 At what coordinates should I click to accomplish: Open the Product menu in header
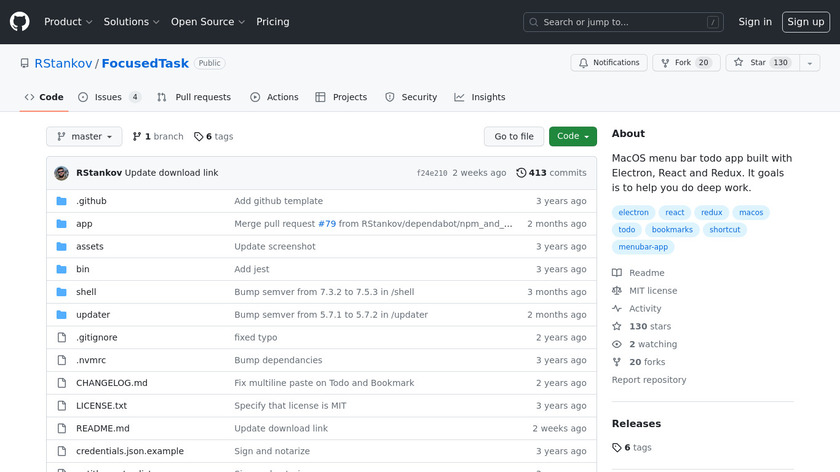pos(68,21)
